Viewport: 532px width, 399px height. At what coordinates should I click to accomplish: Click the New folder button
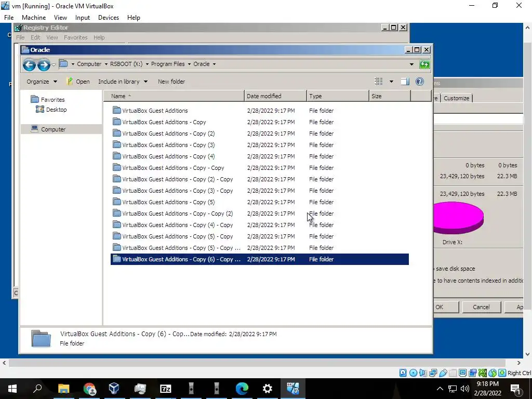point(171,82)
